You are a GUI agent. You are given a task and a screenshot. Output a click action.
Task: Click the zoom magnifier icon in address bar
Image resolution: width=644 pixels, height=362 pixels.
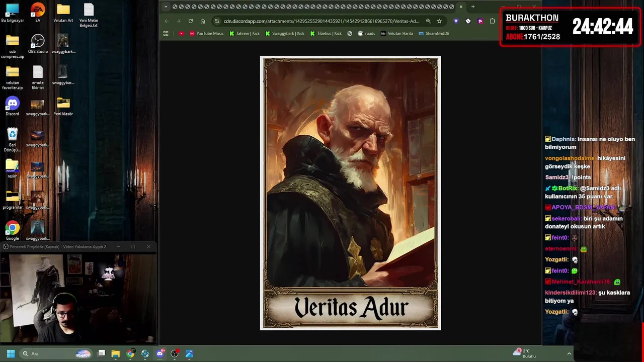pyautogui.click(x=428, y=21)
